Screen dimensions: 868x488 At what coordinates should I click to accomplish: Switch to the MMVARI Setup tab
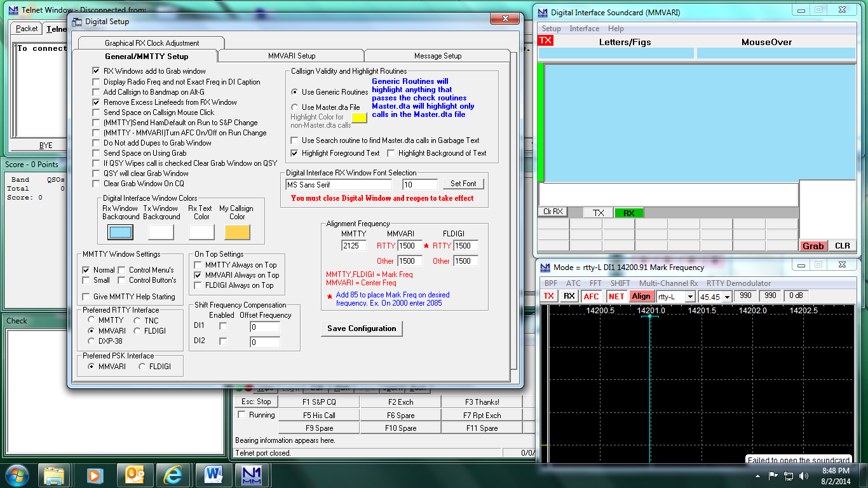290,56
